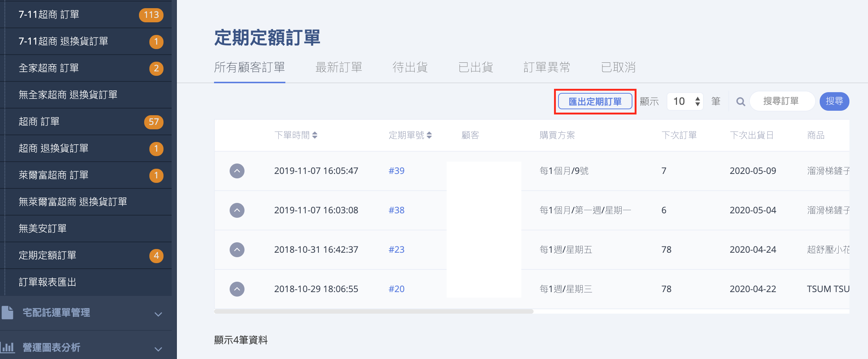Switch to the 最新訂單 tab
The image size is (868, 359).
point(339,67)
